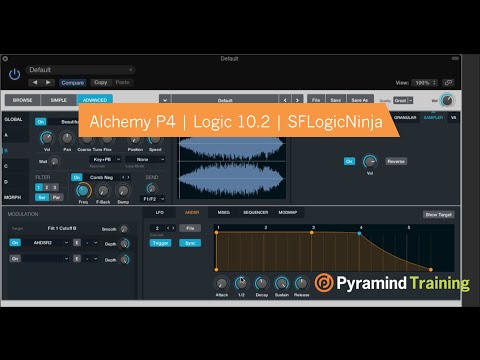Select the final envelope release endpoint
Screen dimensions: 480x360
pos(431,269)
